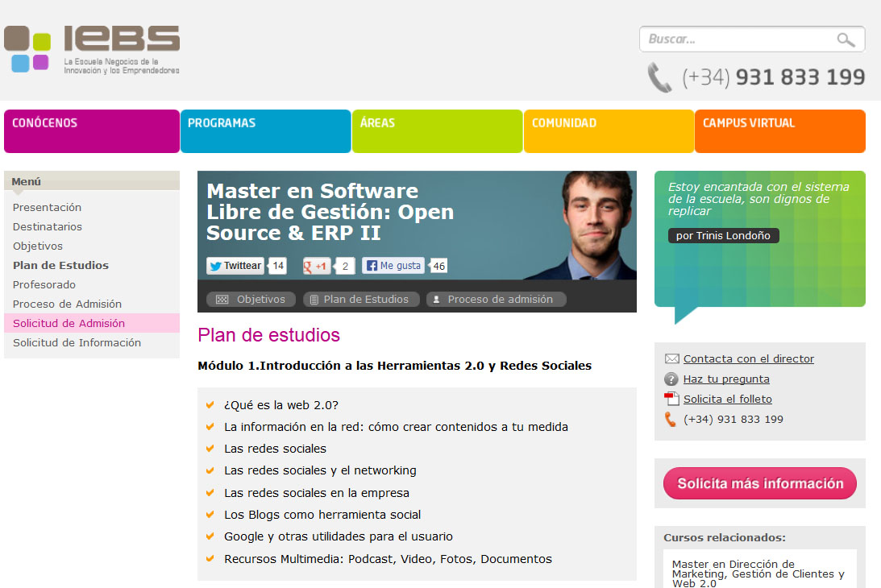Viewport: 881px width, 588px height.
Task: Click the search magnifier icon
Action: click(x=846, y=39)
